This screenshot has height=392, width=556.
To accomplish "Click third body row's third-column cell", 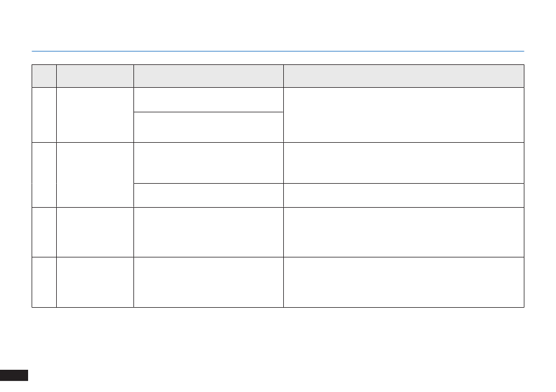I will click(x=208, y=232).
